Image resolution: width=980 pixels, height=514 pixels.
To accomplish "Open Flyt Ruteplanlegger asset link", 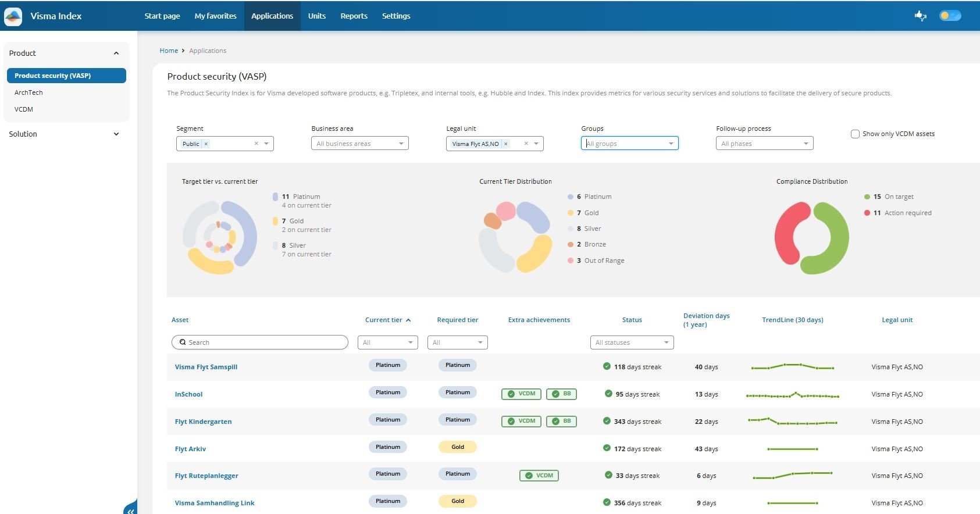I will tap(206, 476).
